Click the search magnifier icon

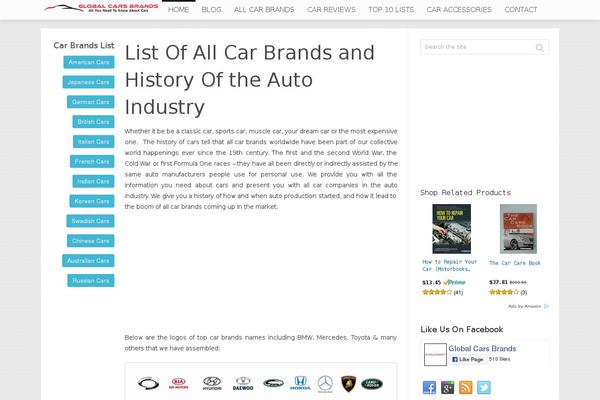pyautogui.click(x=540, y=47)
